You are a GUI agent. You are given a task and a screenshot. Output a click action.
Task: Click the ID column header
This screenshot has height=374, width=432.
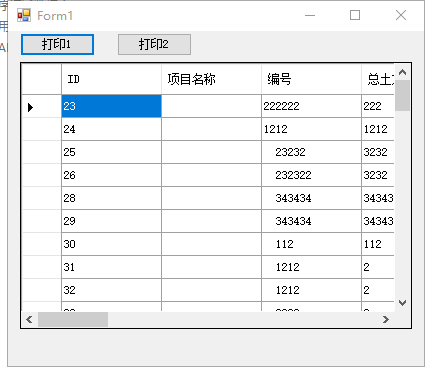coord(111,79)
